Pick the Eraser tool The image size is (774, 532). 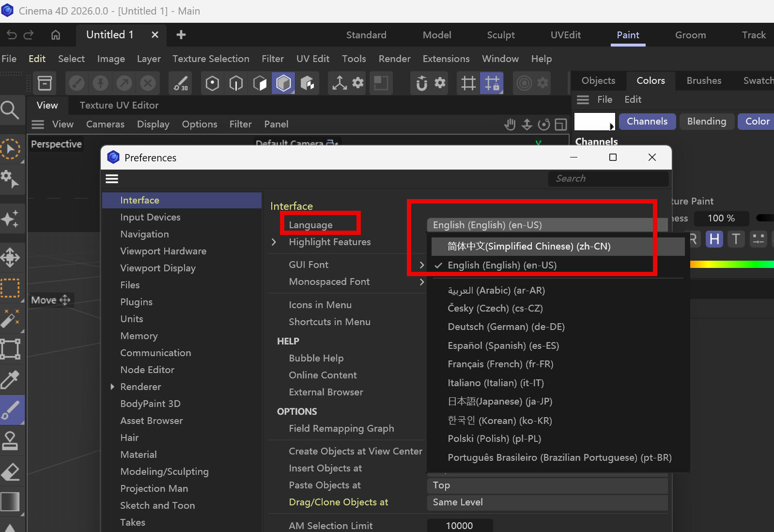point(10,471)
